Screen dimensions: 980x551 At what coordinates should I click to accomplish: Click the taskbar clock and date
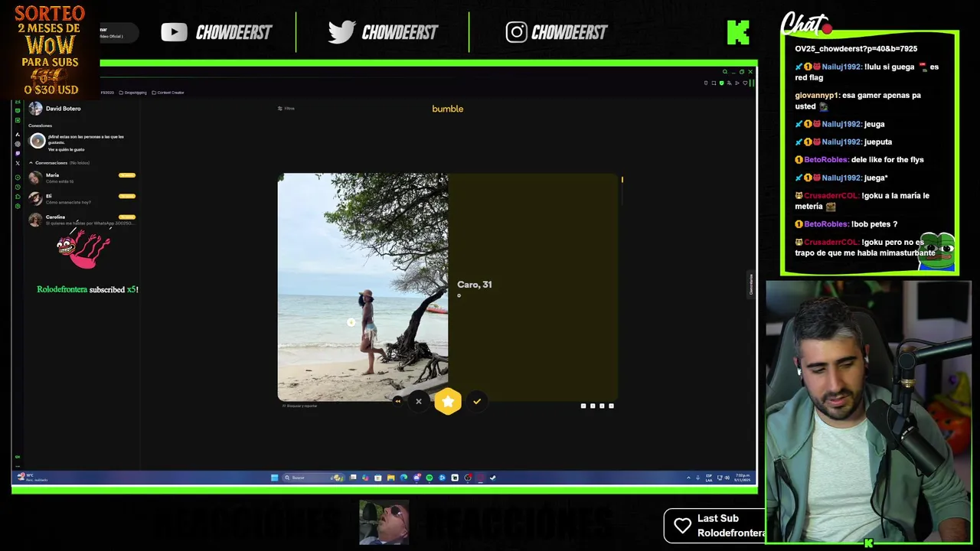point(743,478)
